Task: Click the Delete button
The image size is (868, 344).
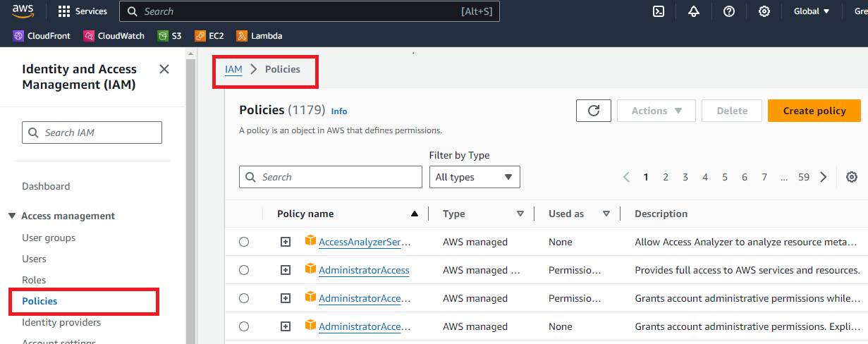Action: (732, 111)
